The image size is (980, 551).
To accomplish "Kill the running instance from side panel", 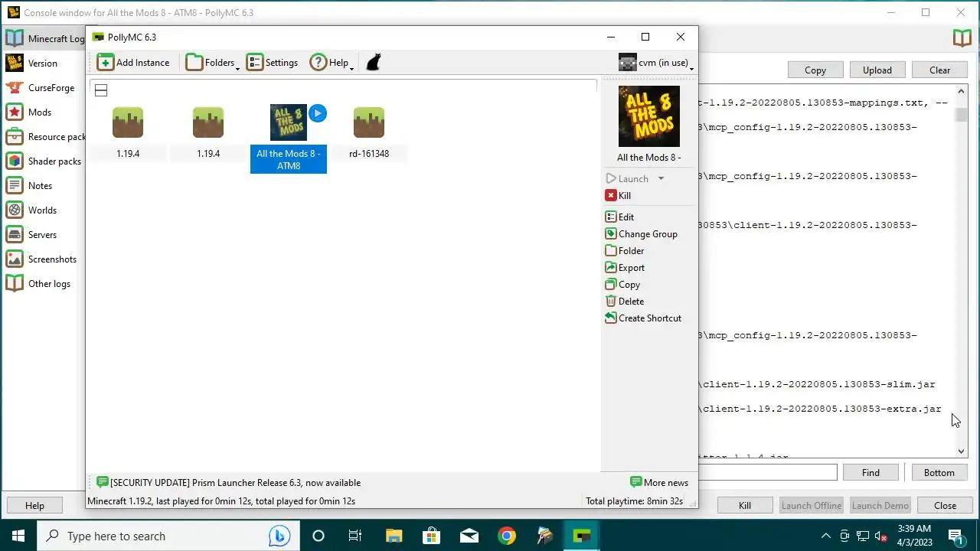I will [619, 196].
